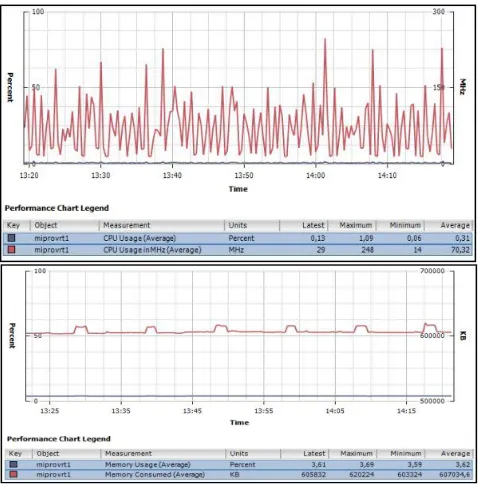
Task: Click memory usage maximum value 3,69
Action: pyautogui.click(x=367, y=465)
